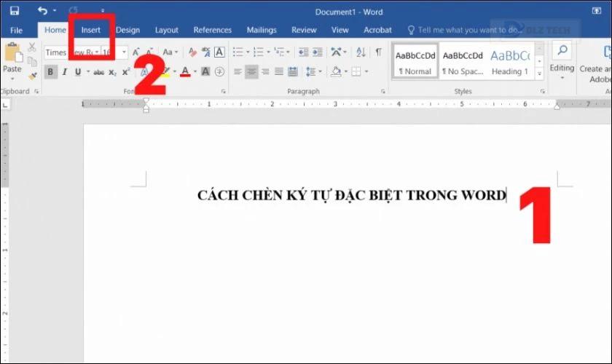The width and height of the screenshot is (612, 364).
Task: Toggle strikethrough abc formatting
Action: coord(99,72)
